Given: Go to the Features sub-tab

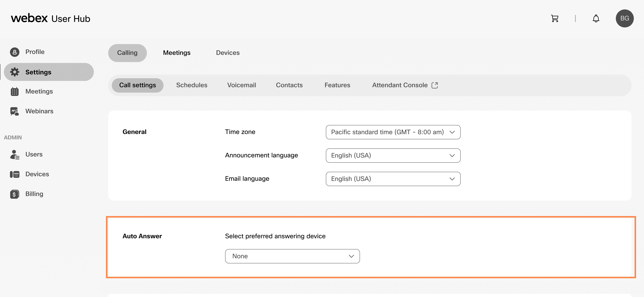Looking at the screenshot, I should tap(337, 85).
